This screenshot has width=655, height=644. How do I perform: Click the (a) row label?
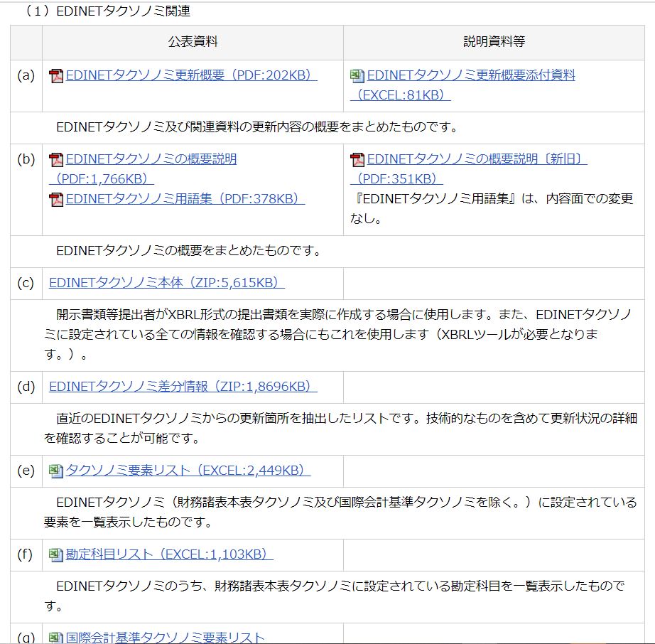click(26, 75)
